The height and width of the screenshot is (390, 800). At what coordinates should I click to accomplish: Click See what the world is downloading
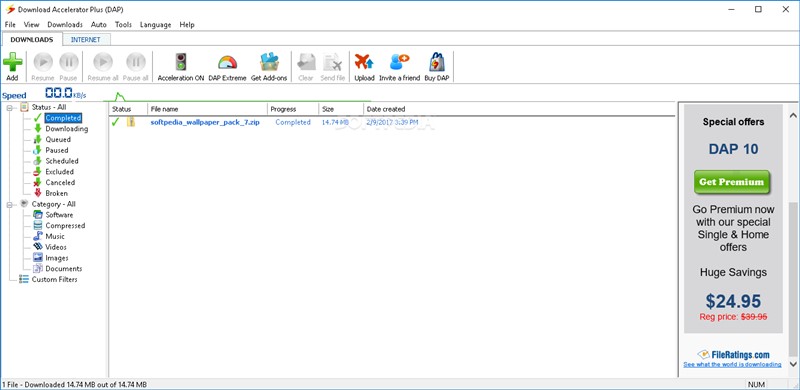[732, 364]
